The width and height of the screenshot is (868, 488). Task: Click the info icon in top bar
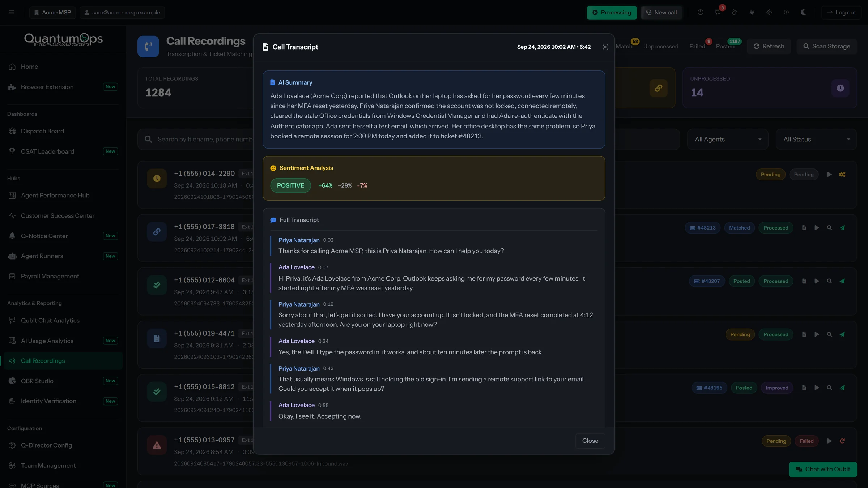[786, 12]
